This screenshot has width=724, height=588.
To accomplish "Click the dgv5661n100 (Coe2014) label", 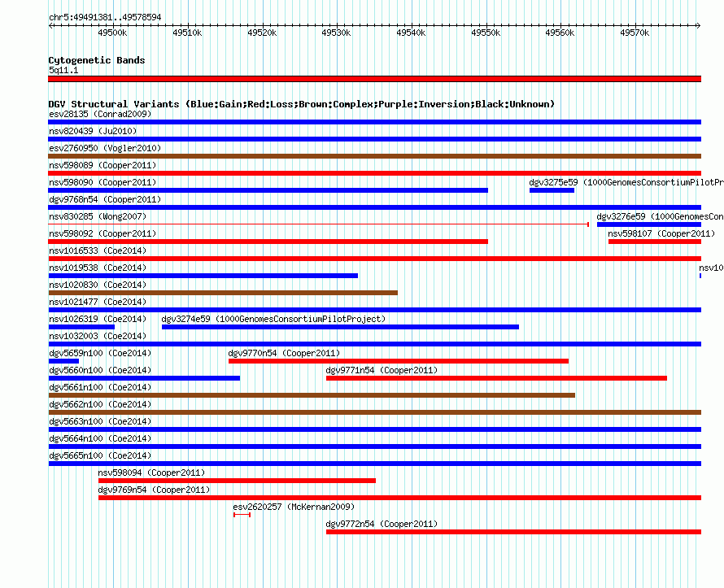I will 100,387.
